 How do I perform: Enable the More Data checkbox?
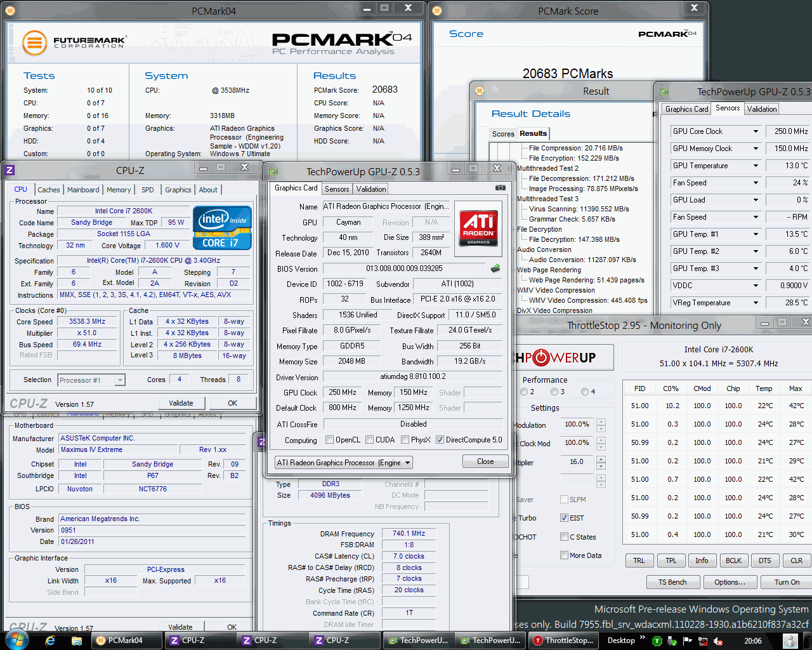point(564,555)
